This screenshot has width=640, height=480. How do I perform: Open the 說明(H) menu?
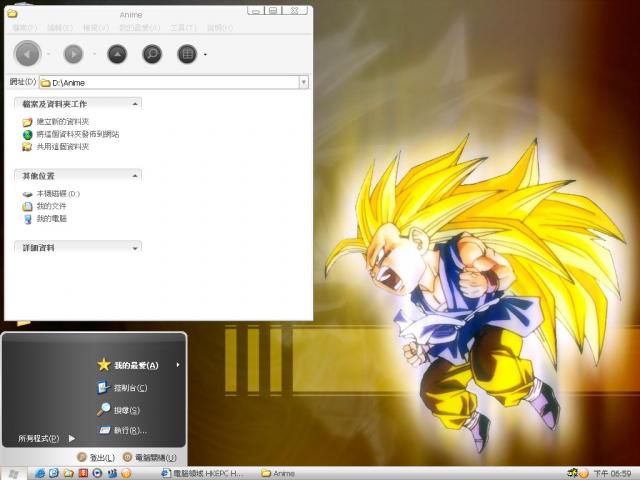(x=220, y=28)
